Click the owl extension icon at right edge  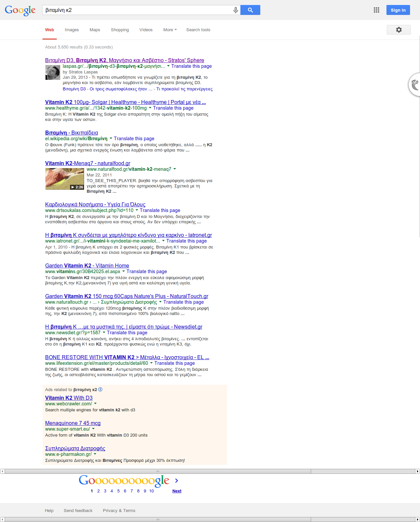coord(415,85)
